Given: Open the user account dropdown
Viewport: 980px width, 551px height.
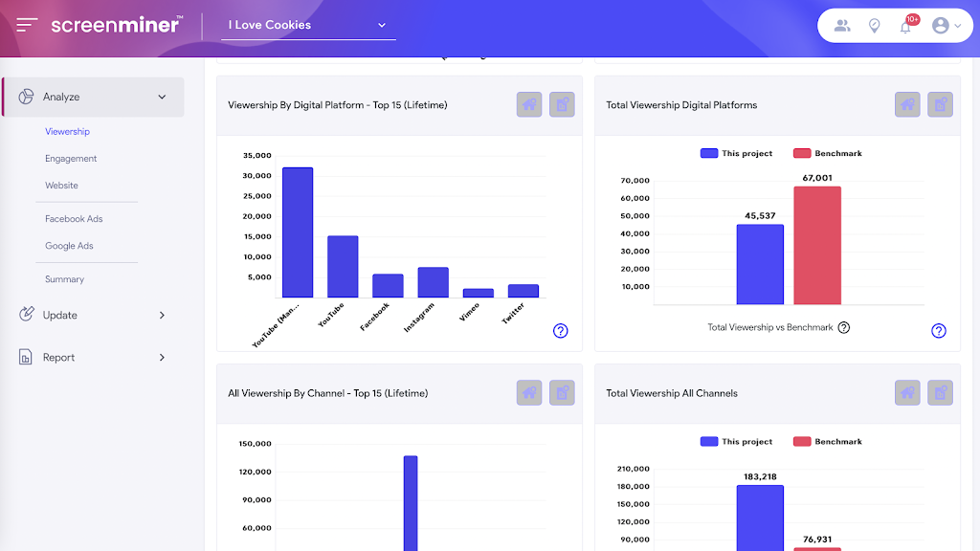Looking at the screenshot, I should [947, 26].
